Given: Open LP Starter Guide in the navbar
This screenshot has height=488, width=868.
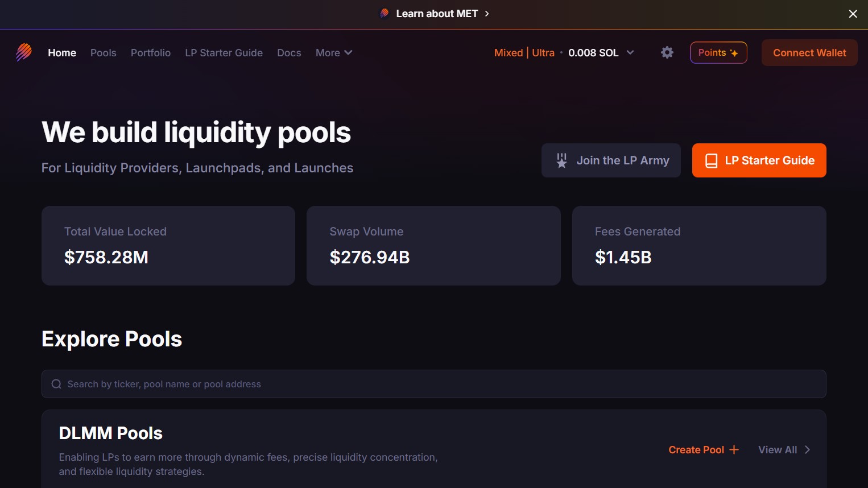Looking at the screenshot, I should (224, 53).
